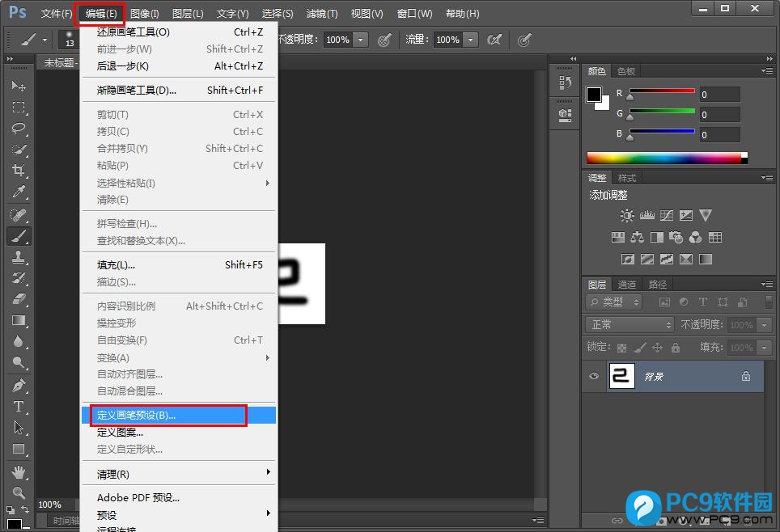This screenshot has height=532, width=780.
Task: Select the History Brush tool
Action: click(x=19, y=278)
